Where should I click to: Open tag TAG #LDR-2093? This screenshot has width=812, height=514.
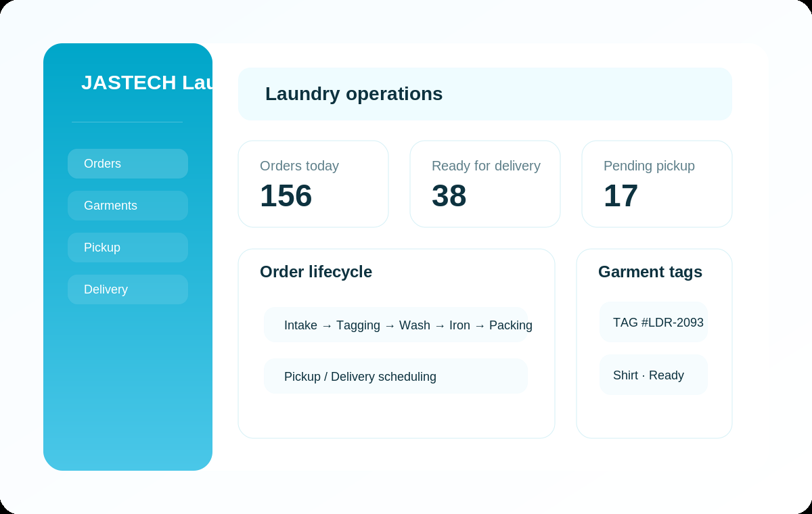(x=654, y=322)
